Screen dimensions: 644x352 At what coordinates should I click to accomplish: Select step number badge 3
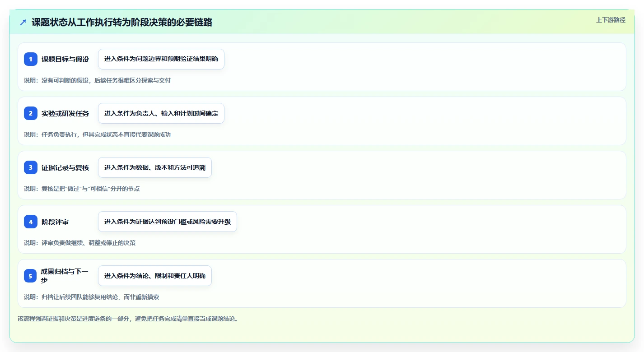[x=31, y=167]
